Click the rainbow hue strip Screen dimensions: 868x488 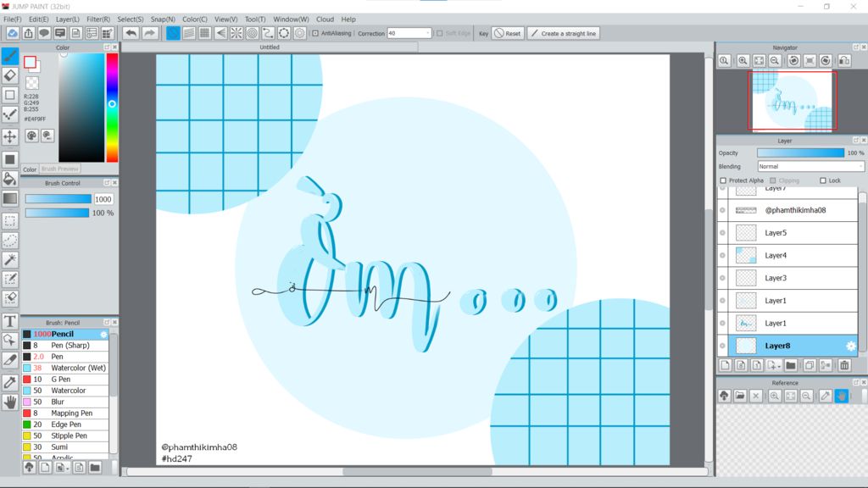coord(112,108)
